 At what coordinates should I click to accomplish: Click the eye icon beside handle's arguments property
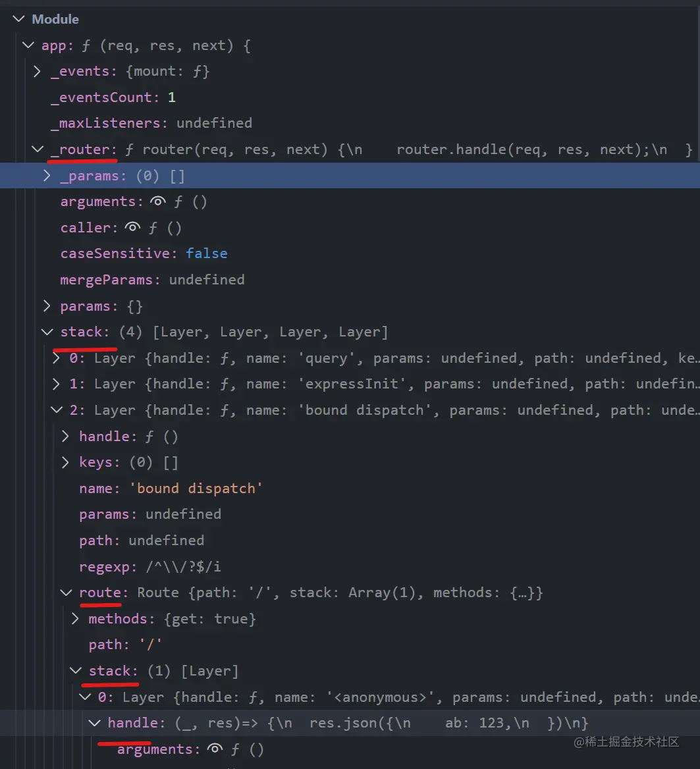point(215,749)
